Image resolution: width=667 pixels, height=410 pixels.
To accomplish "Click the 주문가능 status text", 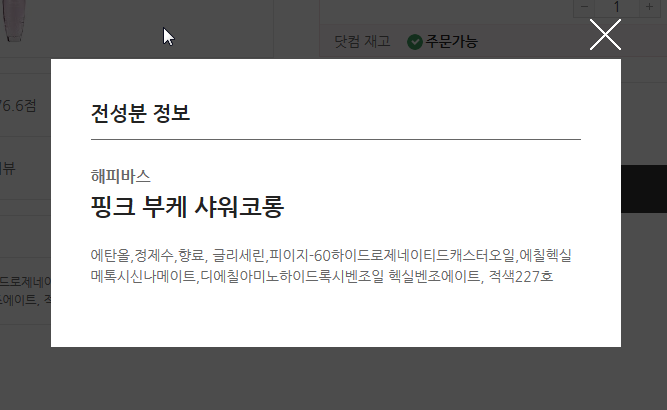I will click(x=452, y=42).
